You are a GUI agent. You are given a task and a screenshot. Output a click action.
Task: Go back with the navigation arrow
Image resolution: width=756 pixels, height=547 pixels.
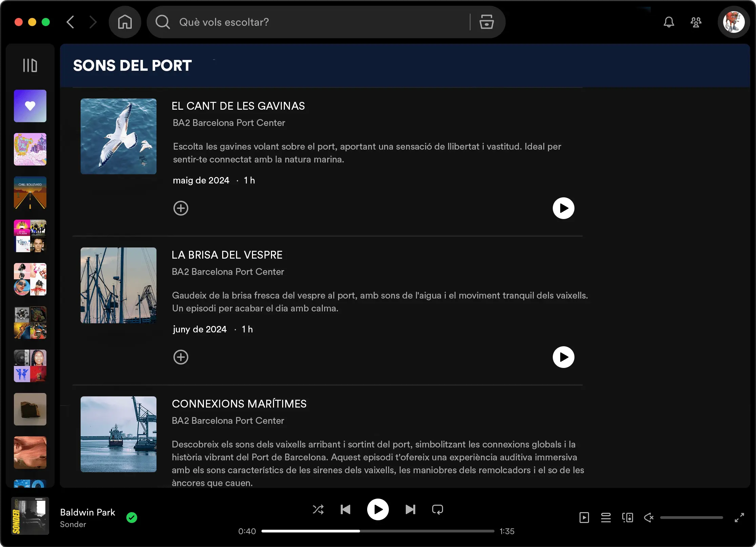coord(70,22)
